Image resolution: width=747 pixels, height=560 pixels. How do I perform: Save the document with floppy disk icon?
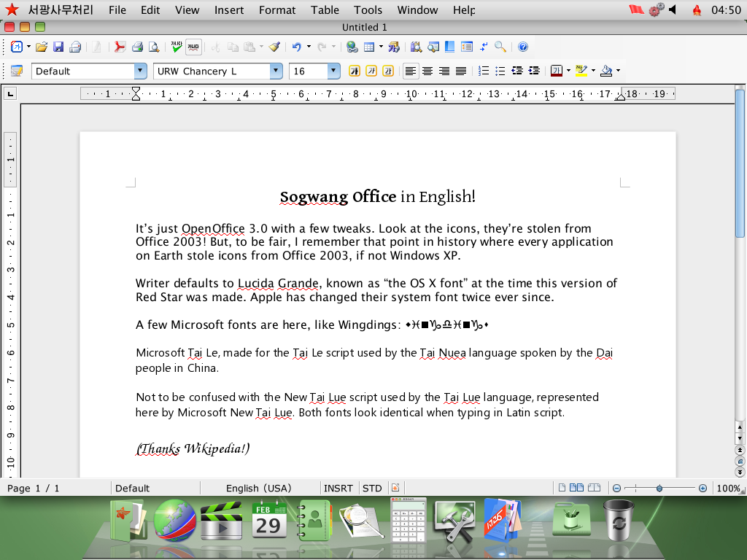tap(58, 47)
